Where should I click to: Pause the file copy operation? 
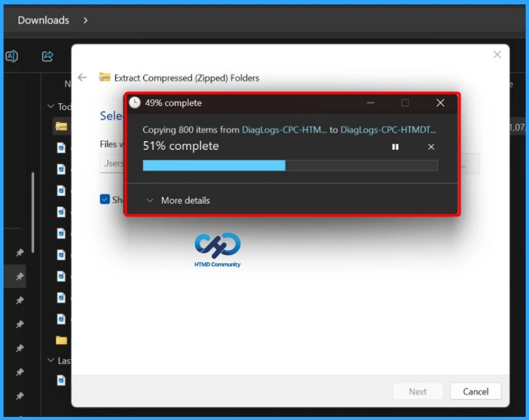pos(395,147)
